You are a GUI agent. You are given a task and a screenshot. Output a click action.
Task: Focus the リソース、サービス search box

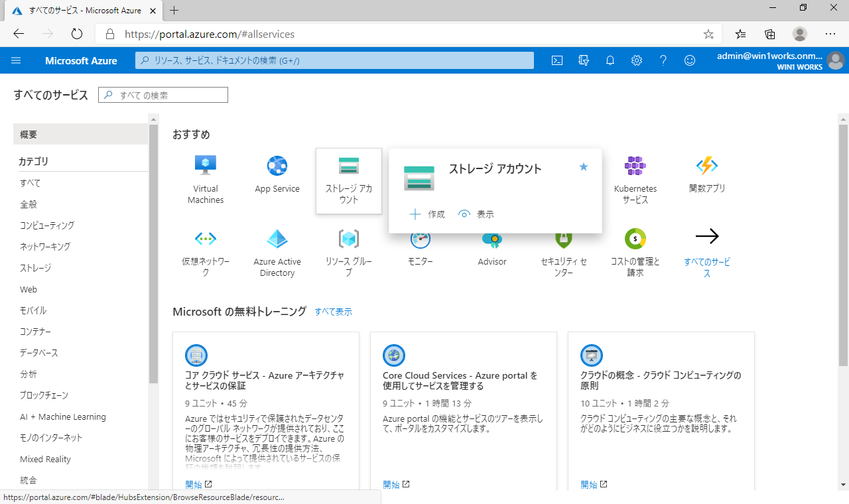coord(335,60)
